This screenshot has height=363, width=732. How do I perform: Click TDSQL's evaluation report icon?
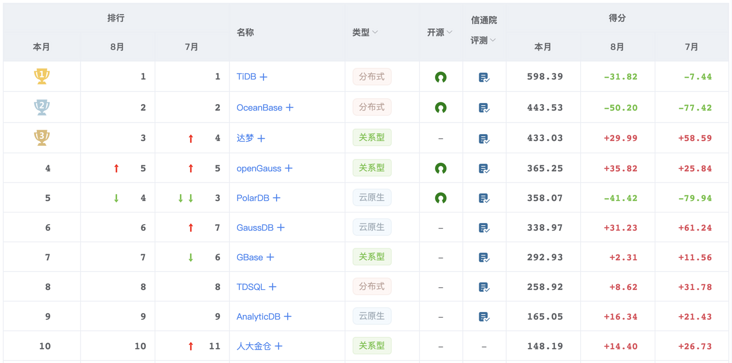pyautogui.click(x=484, y=287)
